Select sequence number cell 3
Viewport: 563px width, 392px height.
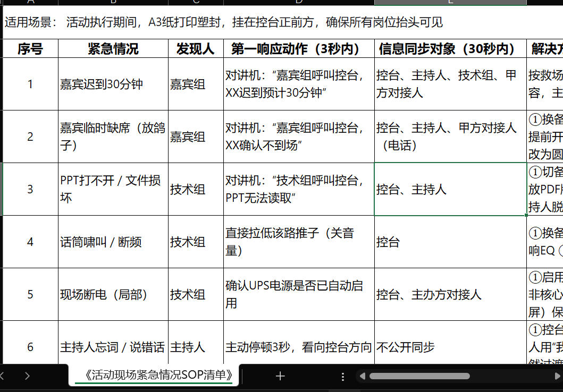coord(30,189)
